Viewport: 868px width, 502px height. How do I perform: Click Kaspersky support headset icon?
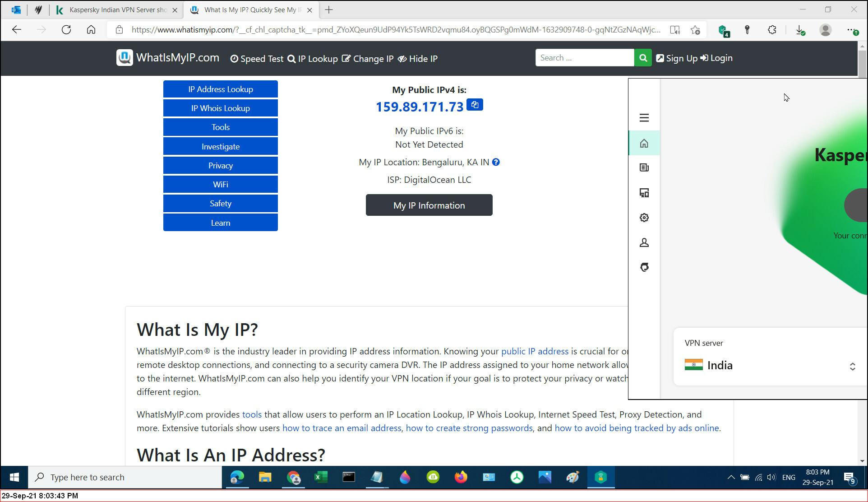[644, 267]
